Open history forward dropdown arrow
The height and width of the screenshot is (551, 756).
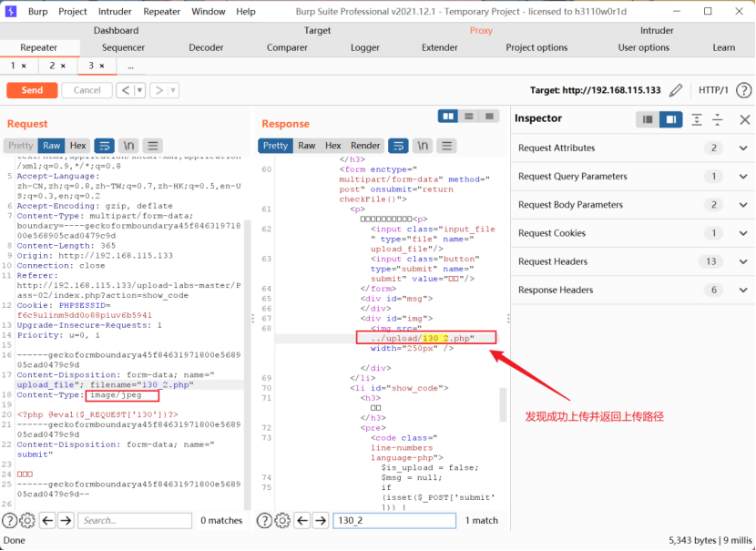point(173,90)
